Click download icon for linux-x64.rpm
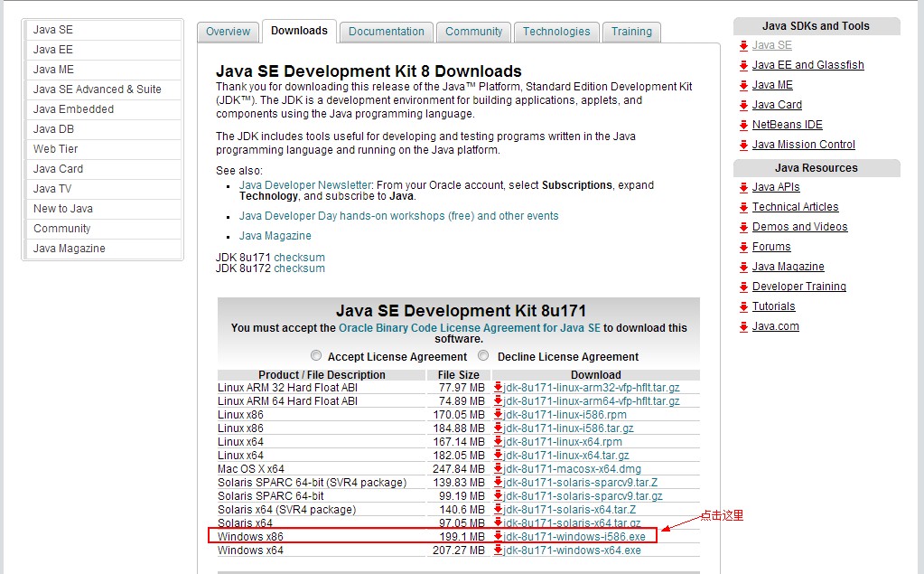924x574 pixels. 498,441
